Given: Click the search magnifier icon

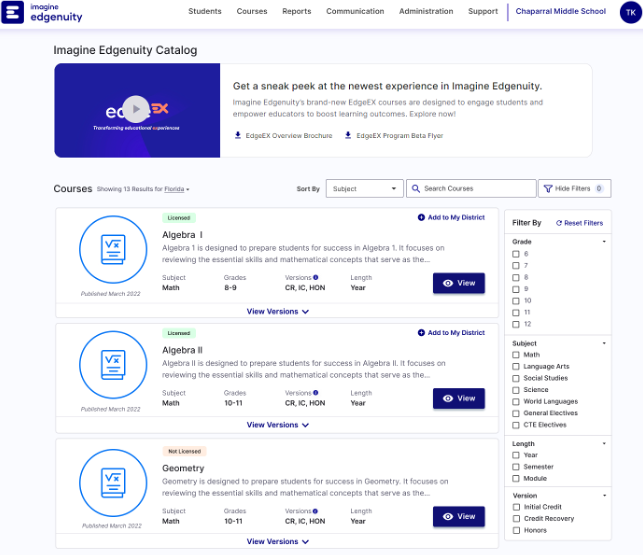Looking at the screenshot, I should click(x=415, y=188).
